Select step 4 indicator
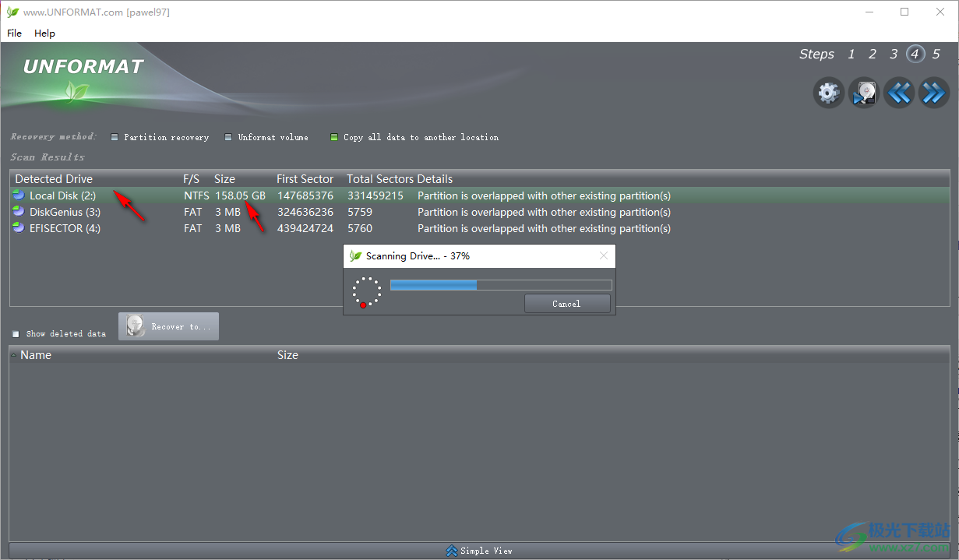Screen dimensions: 959x560 tap(915, 54)
